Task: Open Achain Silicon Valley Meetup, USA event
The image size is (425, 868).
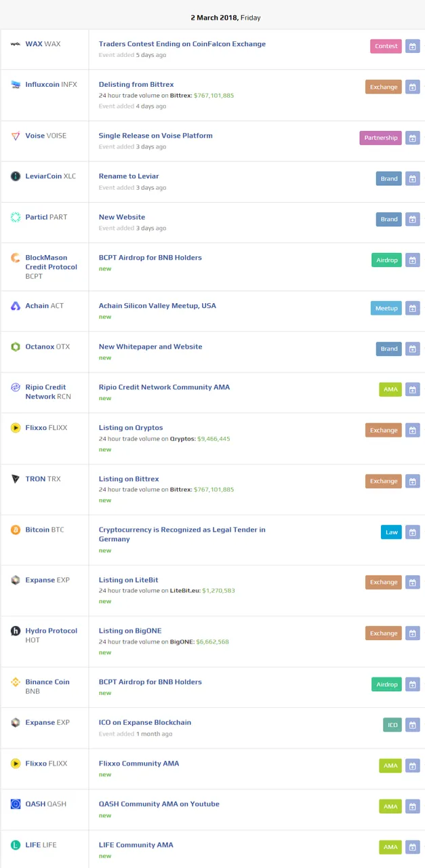Action: pyautogui.click(x=157, y=306)
